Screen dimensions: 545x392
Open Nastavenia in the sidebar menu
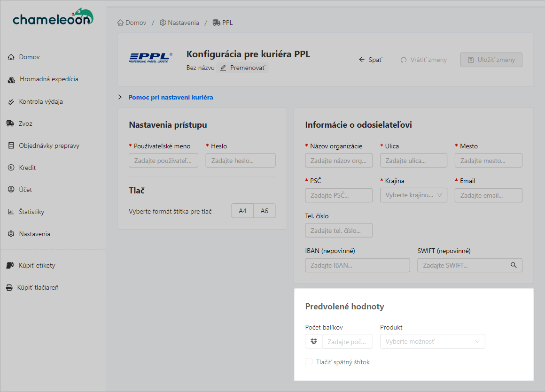pos(34,234)
